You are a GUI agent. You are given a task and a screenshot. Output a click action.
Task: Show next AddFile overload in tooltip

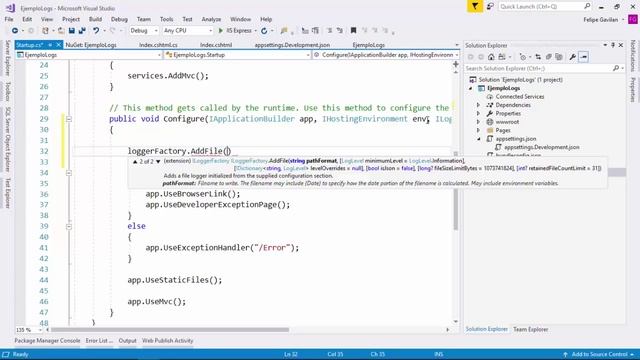[158, 162]
